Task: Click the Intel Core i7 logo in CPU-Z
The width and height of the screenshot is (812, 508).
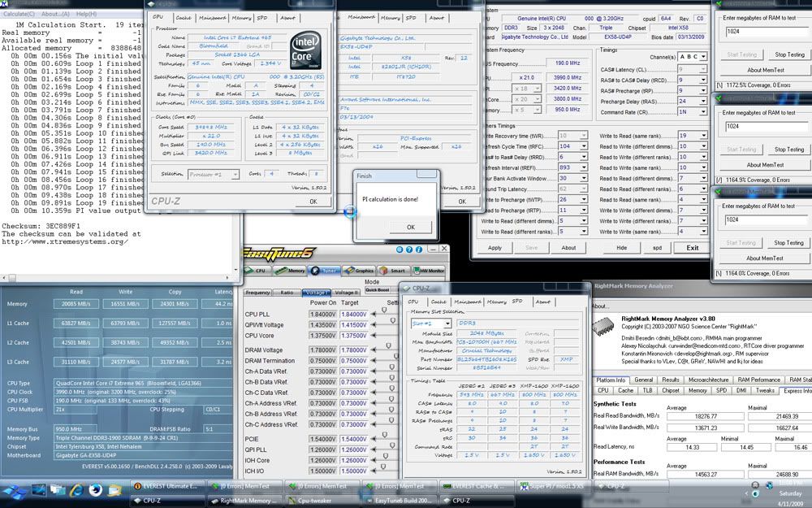Action: 305,50
